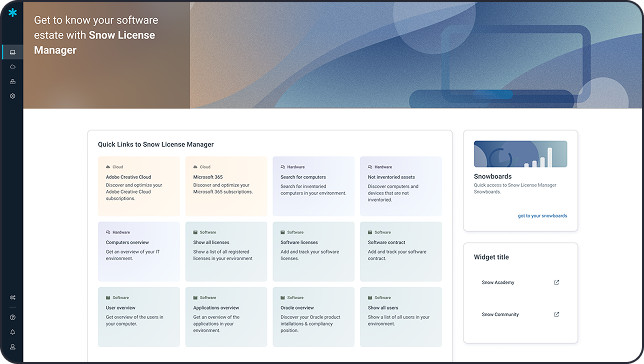This screenshot has height=364, width=644.
Task: Click the share-nodes icon in lower sidebar
Action: click(x=12, y=297)
